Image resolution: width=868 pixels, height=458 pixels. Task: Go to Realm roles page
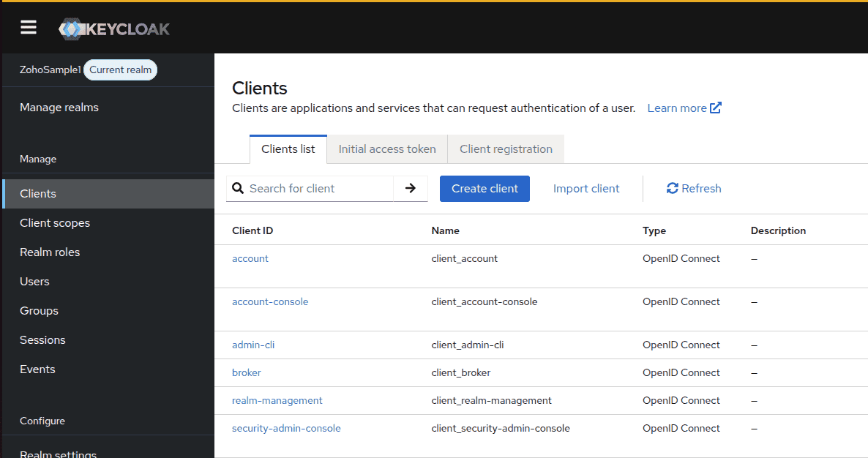(x=50, y=252)
